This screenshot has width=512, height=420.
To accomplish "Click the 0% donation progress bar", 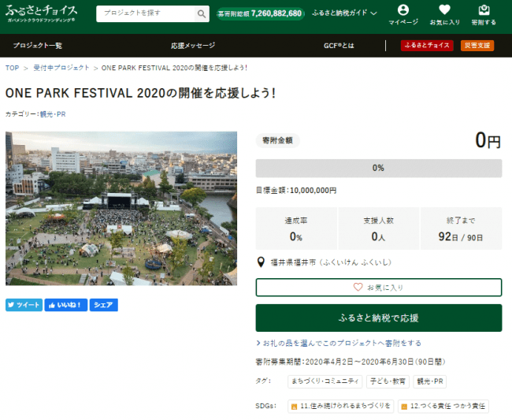I will [379, 168].
